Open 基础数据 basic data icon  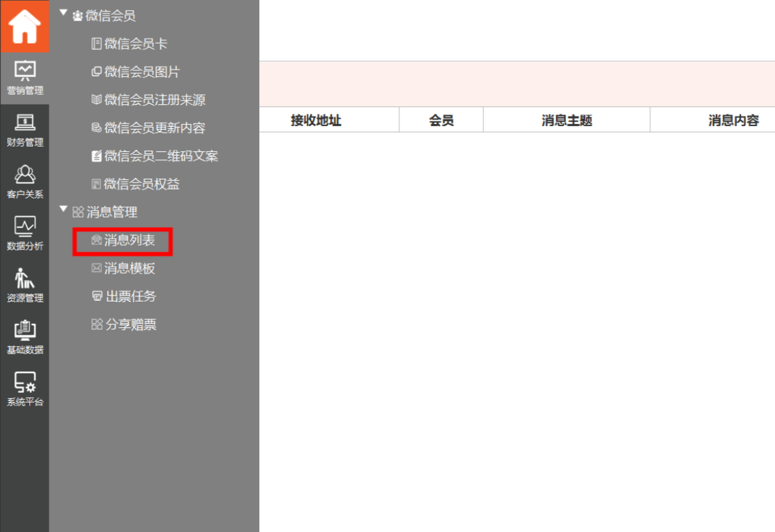click(x=25, y=337)
